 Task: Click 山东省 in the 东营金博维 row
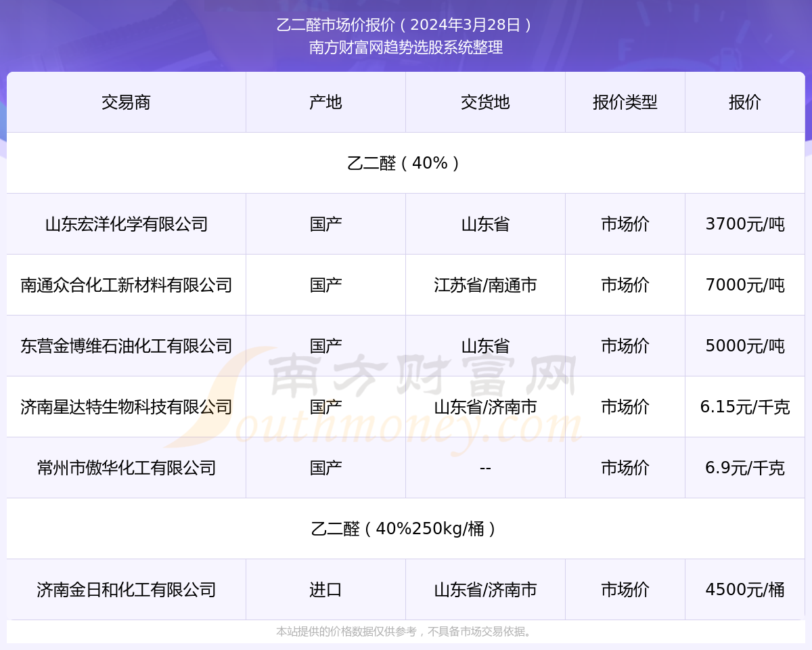(x=485, y=346)
